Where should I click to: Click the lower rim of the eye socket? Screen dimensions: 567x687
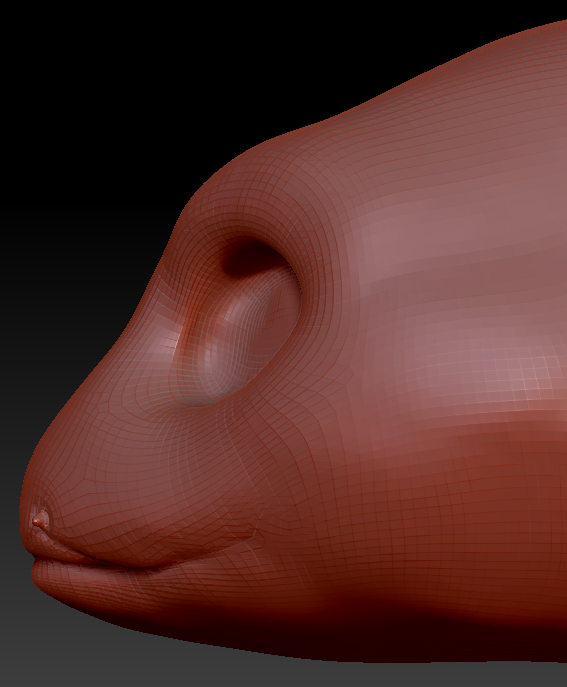[219, 405]
